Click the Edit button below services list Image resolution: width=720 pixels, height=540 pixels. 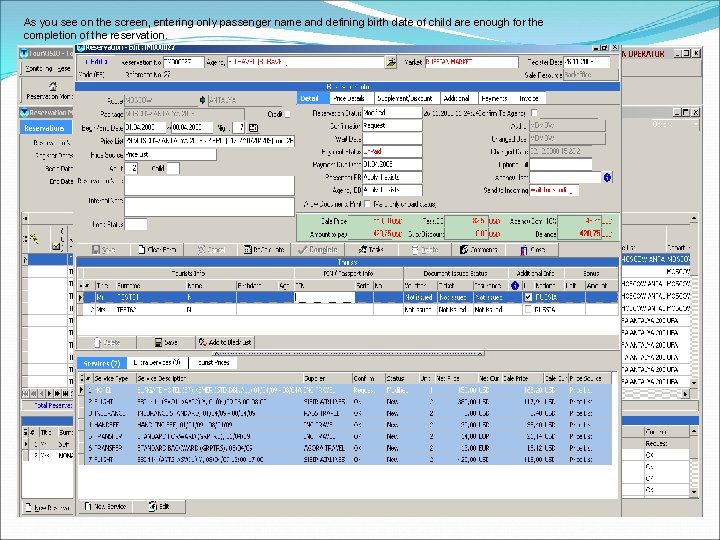pyautogui.click(x=159, y=506)
